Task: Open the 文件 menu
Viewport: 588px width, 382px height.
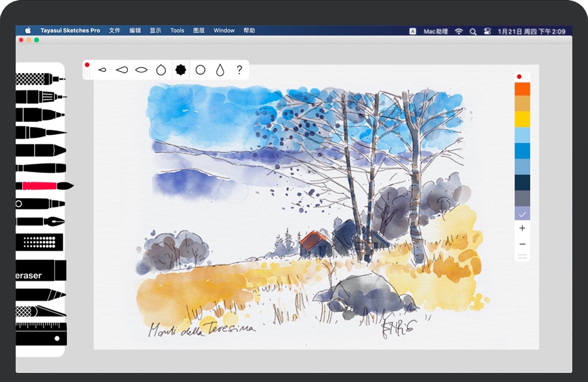Action: point(115,31)
